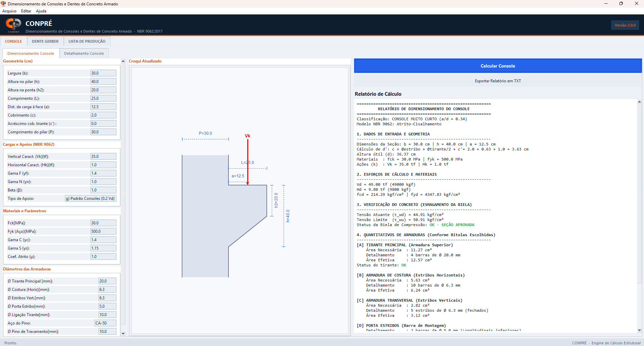Click the Versão 2.0.0 badge
The height and width of the screenshot is (346, 644).
pyautogui.click(x=625, y=25)
